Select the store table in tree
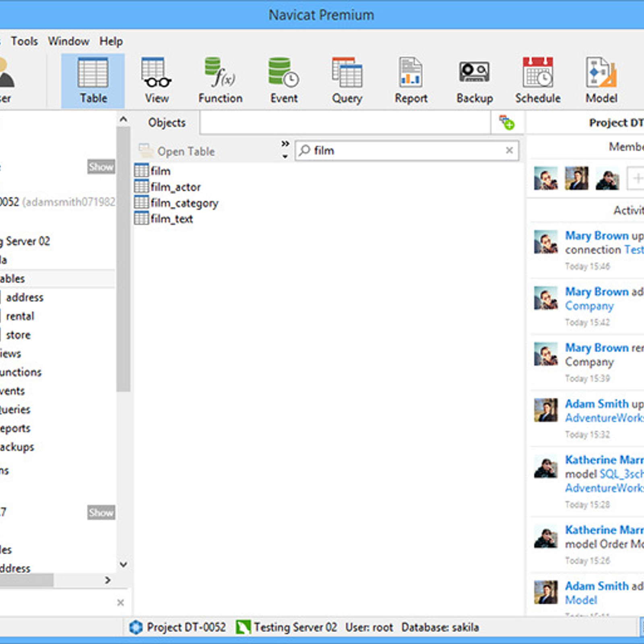This screenshot has width=644, height=644. tap(18, 335)
